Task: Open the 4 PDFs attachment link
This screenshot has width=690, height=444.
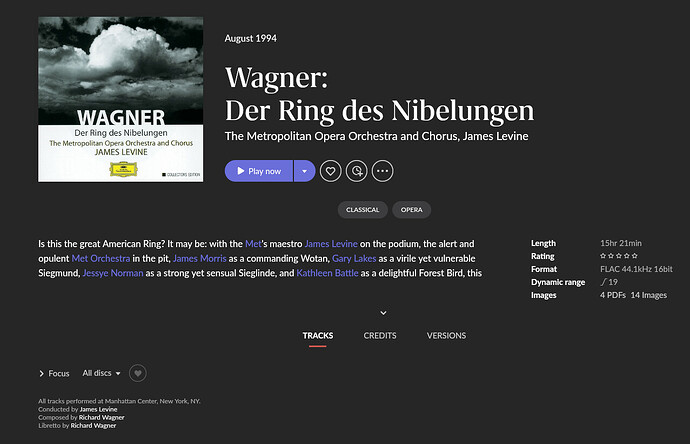Action: coord(613,295)
